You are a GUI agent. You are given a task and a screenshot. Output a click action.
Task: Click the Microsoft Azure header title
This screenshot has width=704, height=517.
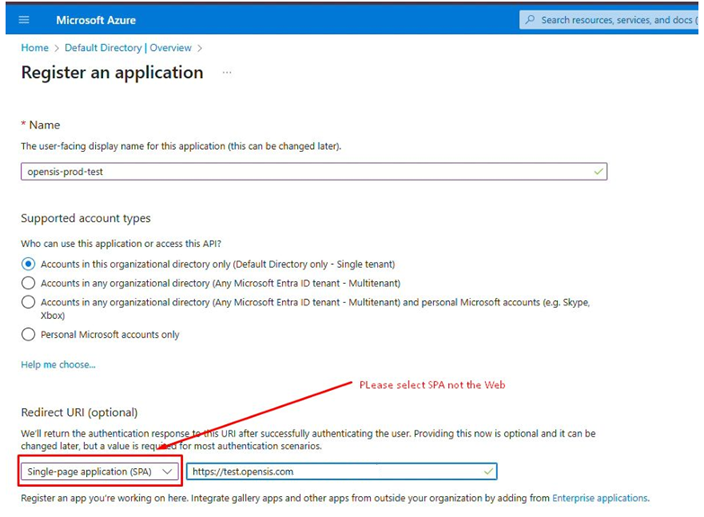tap(95, 20)
